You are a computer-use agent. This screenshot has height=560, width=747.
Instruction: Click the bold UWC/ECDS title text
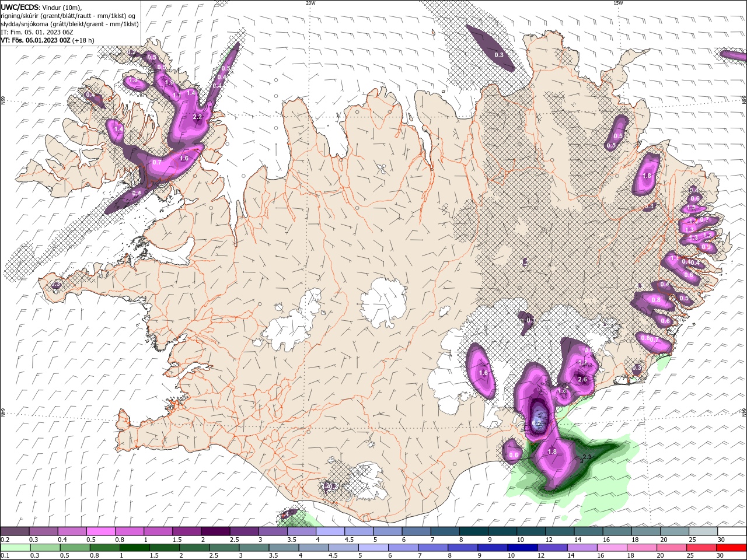[x=20, y=7]
